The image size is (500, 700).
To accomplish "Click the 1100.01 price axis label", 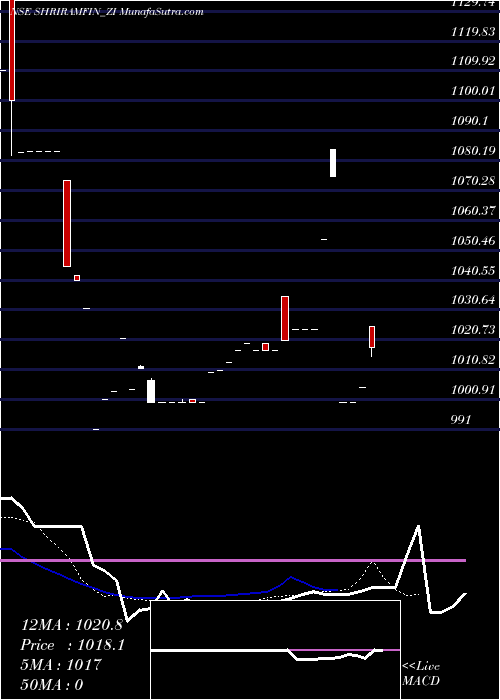I will click(473, 91).
